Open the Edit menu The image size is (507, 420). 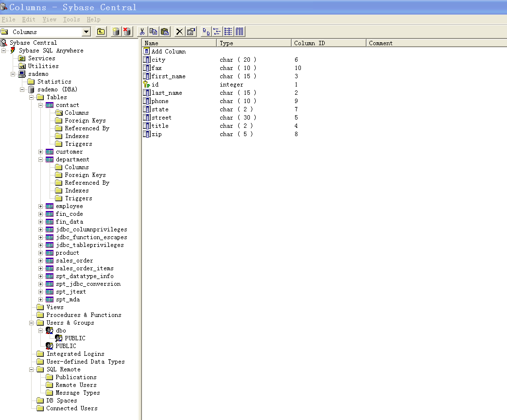pos(29,19)
